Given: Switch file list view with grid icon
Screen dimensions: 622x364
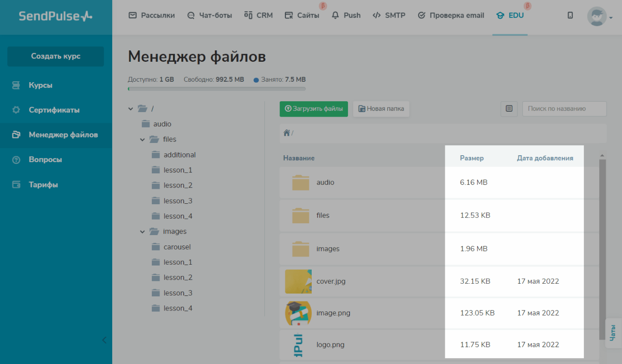Looking at the screenshot, I should click(509, 109).
